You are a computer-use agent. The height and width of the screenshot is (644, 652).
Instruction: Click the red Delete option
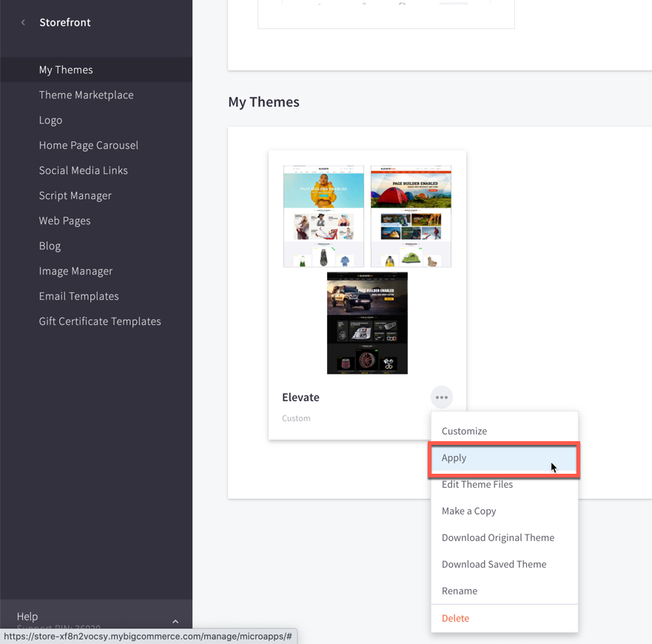(455, 618)
